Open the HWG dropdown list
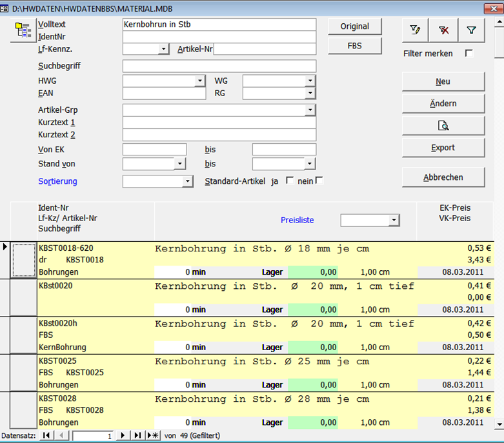The width and height of the screenshot is (504, 443). (x=200, y=81)
